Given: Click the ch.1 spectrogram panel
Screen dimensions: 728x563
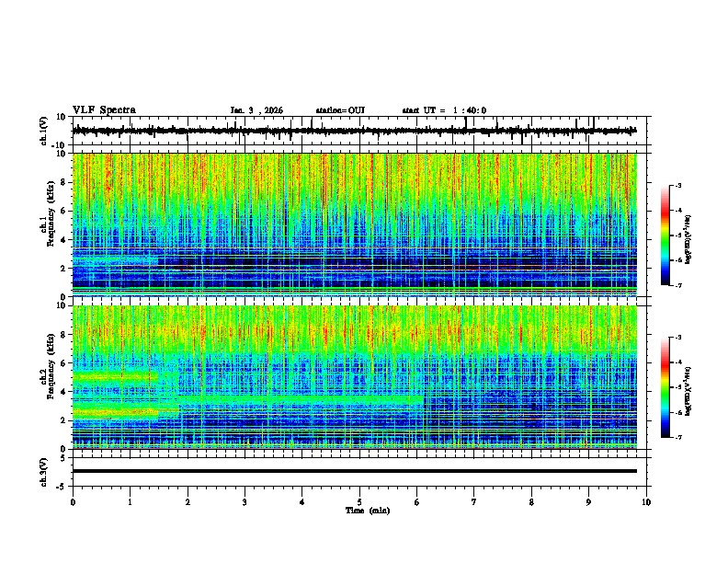Looking at the screenshot, I should click(x=354, y=224).
